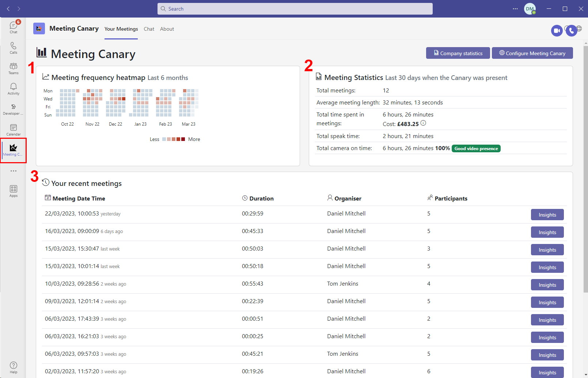Open Chat in the left sidebar
Image resolution: width=588 pixels, height=378 pixels.
[14, 27]
